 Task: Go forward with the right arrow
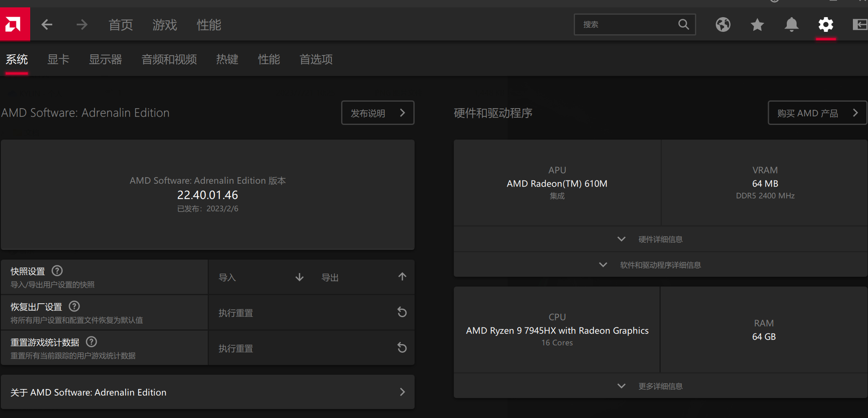tap(82, 24)
